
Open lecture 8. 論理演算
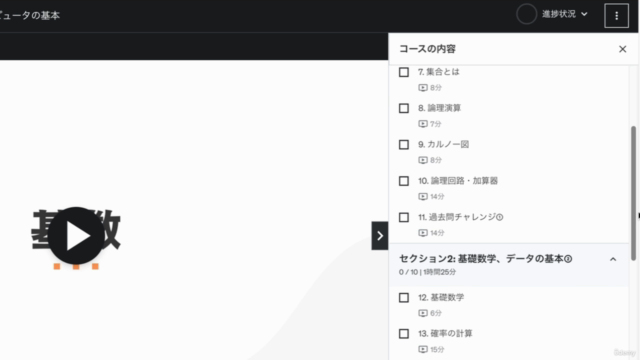coord(440,108)
